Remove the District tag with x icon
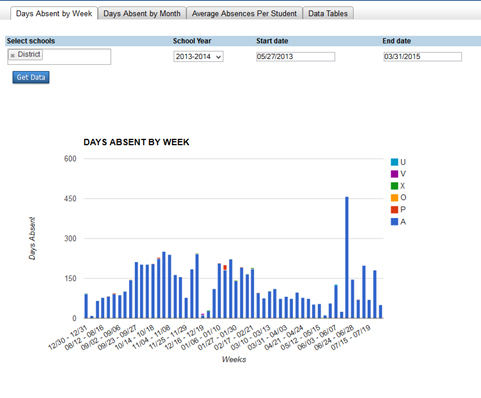This screenshot has width=481, height=398. pyautogui.click(x=12, y=56)
